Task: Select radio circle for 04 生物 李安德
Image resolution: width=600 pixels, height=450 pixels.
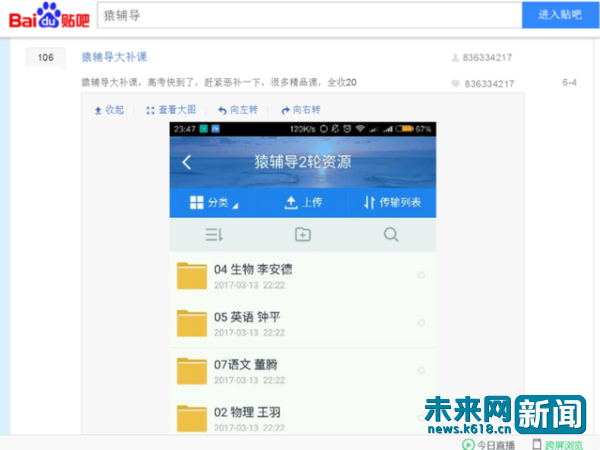Action: click(421, 275)
